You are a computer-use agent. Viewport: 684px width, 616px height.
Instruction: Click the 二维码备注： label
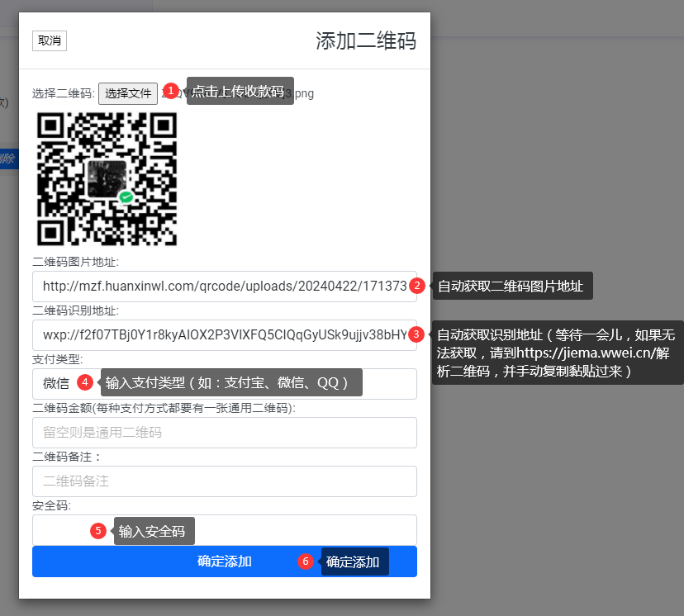tap(66, 457)
